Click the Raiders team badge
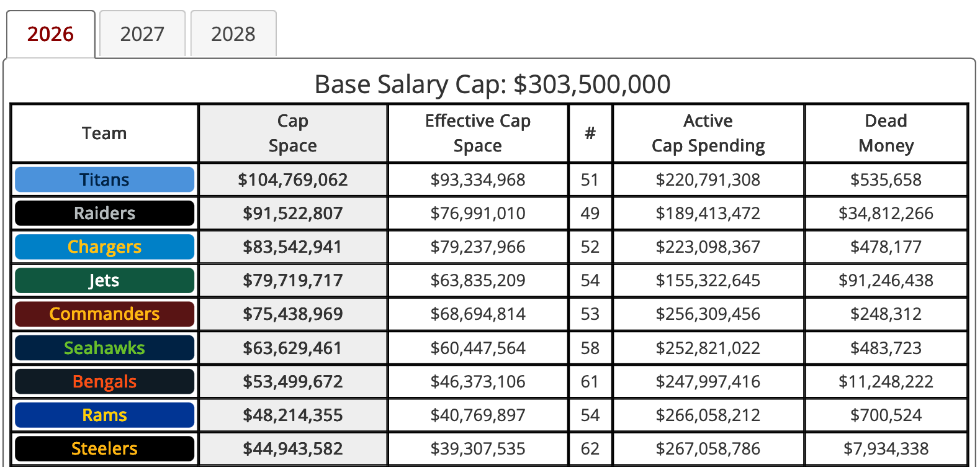The width and height of the screenshot is (980, 467). [104, 214]
